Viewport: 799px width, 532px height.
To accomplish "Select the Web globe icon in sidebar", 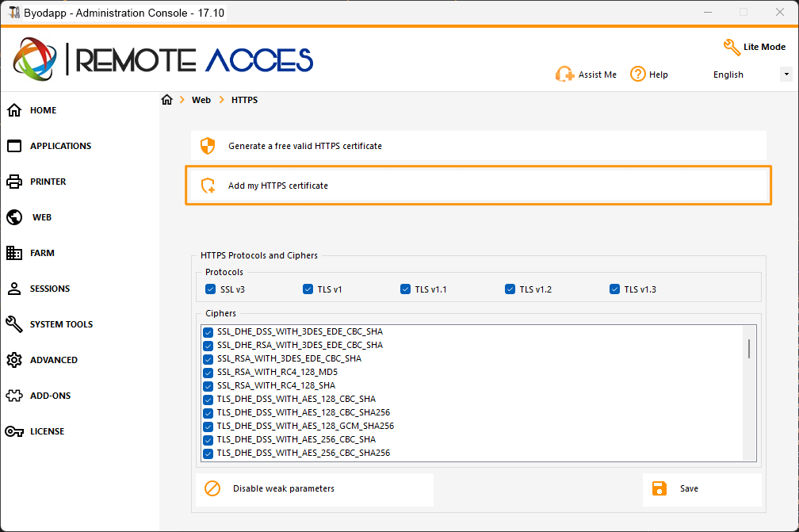I will point(14,217).
